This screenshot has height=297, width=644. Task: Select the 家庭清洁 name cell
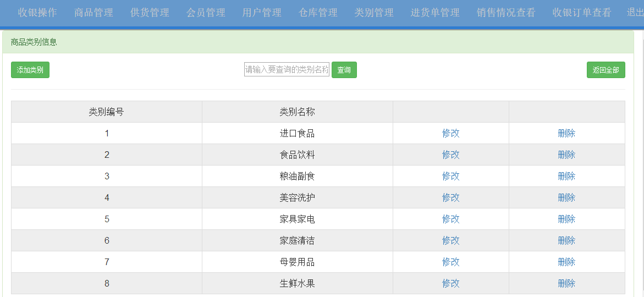click(298, 240)
